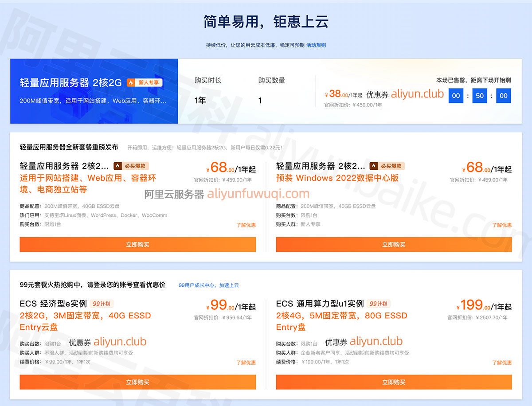
Task: Click the 必买爆款 flame icon on Windows 2022 card
Action: [374, 166]
